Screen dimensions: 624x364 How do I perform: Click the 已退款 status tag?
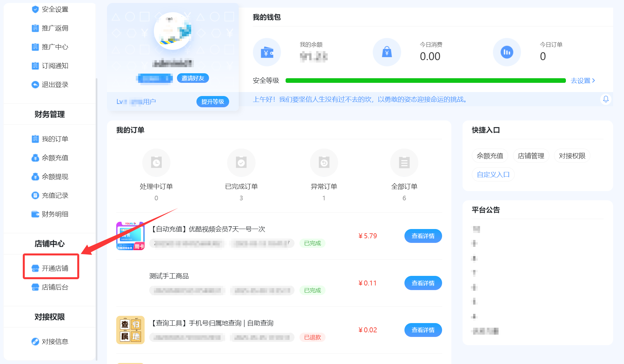tap(312, 337)
